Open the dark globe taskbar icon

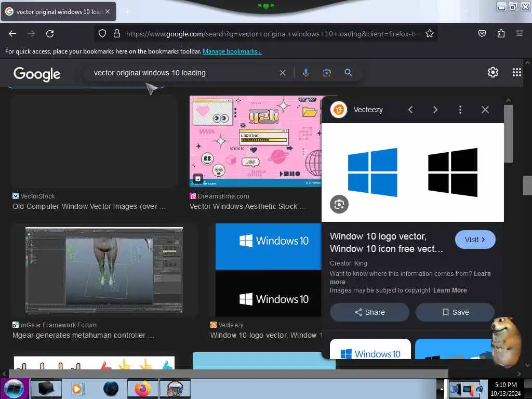111,389
